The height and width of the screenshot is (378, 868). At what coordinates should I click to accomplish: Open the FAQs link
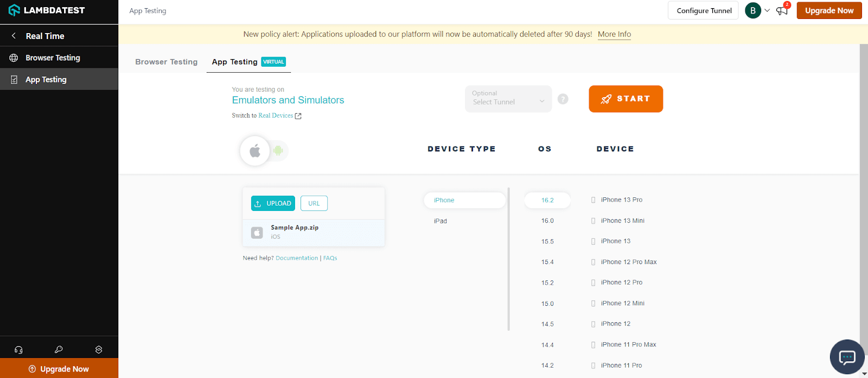tap(330, 258)
